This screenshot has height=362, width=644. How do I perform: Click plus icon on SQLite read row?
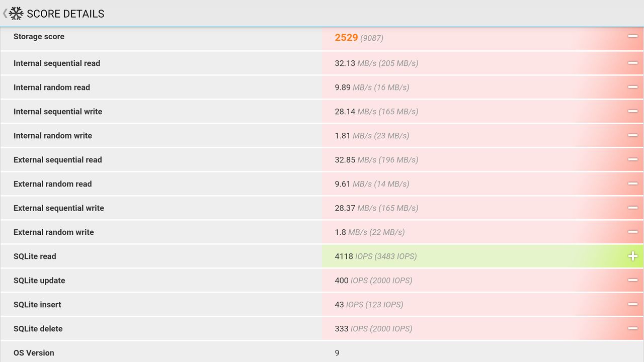coord(632,256)
